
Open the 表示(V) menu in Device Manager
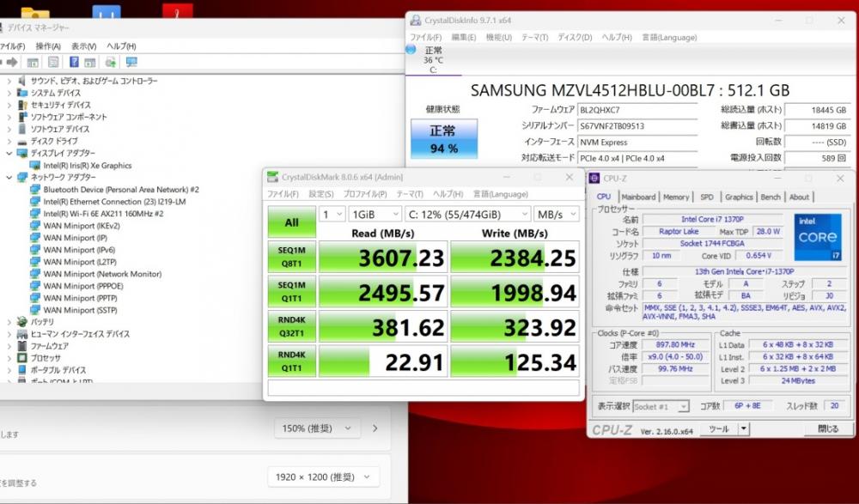[x=84, y=46]
